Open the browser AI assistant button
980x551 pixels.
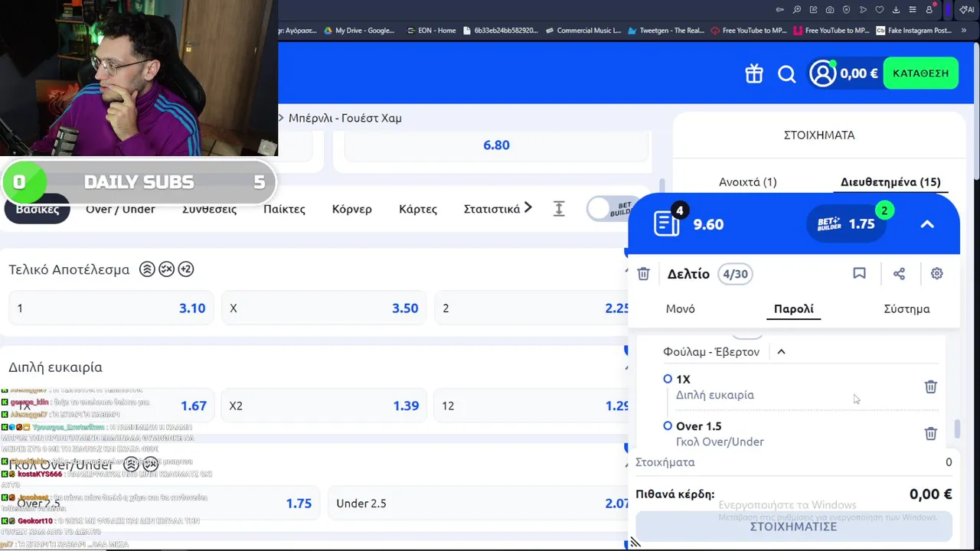point(966,10)
